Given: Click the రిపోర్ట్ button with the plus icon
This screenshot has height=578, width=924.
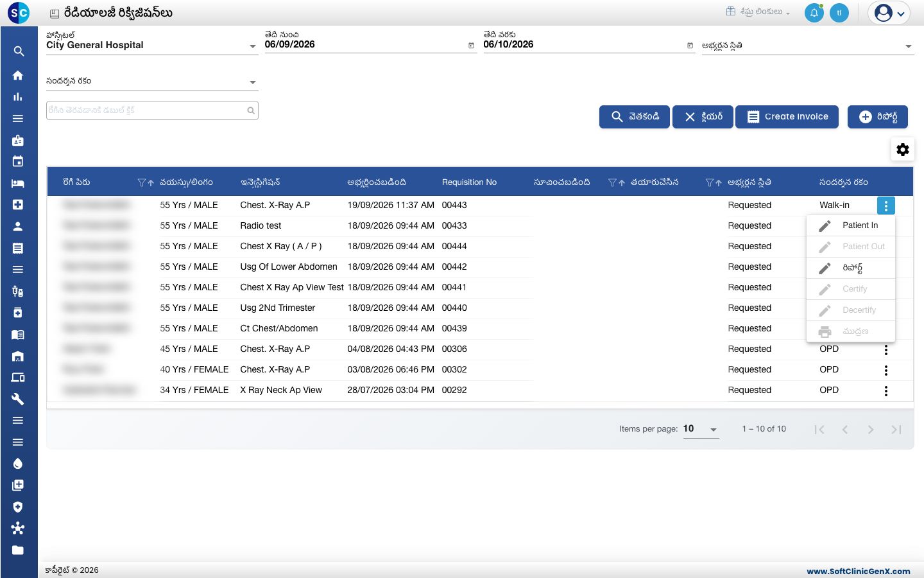Looking at the screenshot, I should (x=878, y=117).
